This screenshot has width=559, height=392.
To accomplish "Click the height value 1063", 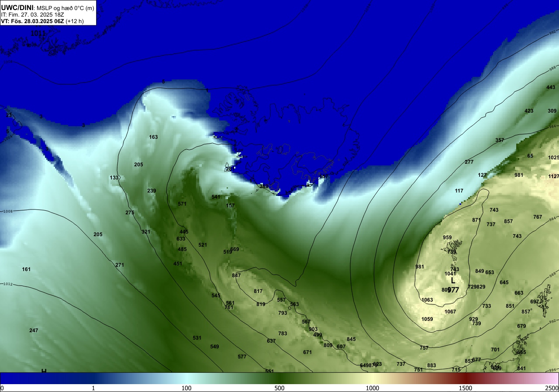I will click(427, 300).
